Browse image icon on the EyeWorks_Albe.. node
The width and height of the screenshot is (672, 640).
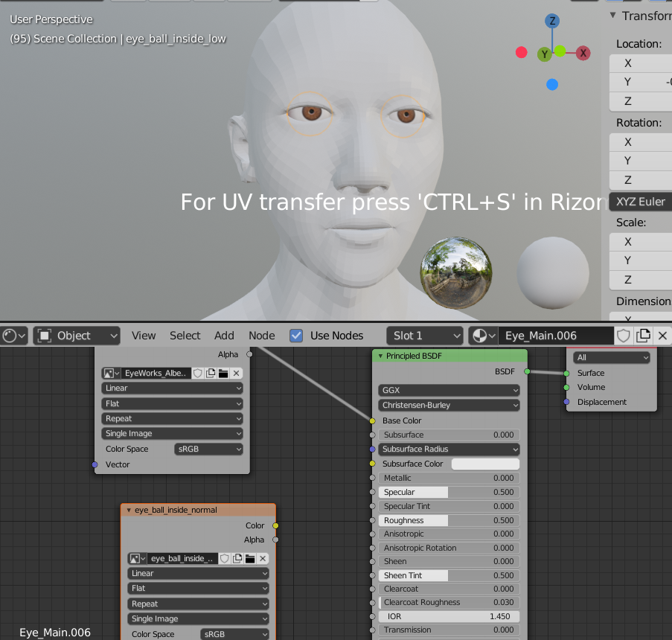pos(111,374)
